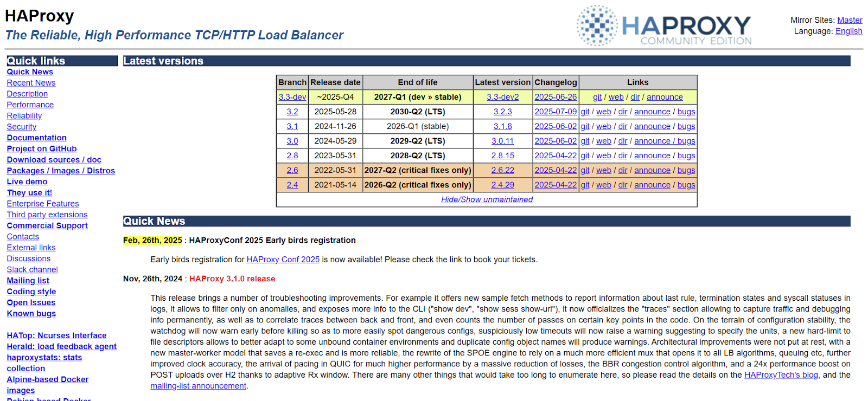Visit Project on GitHub link
The height and width of the screenshot is (401, 868).
[x=42, y=148]
